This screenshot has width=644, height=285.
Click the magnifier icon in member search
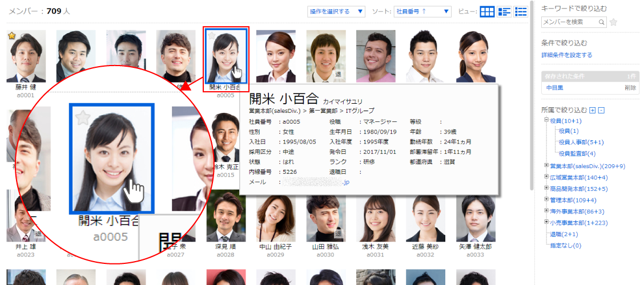point(601,22)
